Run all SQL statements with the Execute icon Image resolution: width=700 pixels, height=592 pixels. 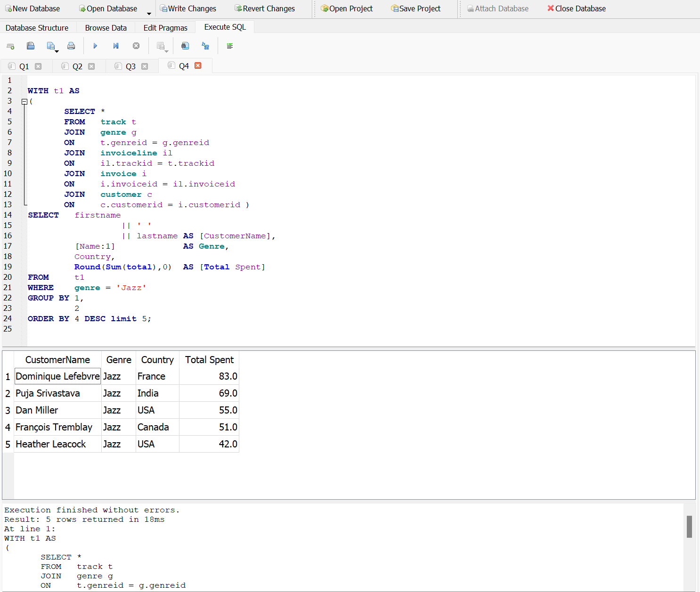pyautogui.click(x=95, y=46)
